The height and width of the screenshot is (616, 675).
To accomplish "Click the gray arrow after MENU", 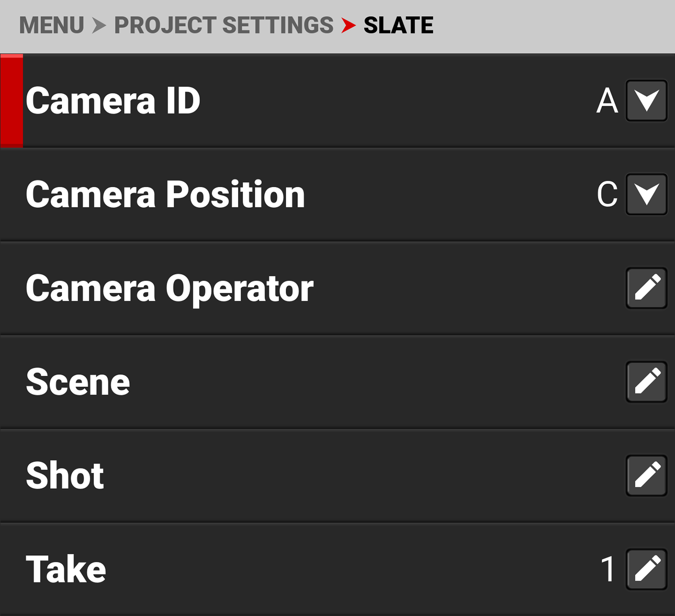I will (99, 25).
